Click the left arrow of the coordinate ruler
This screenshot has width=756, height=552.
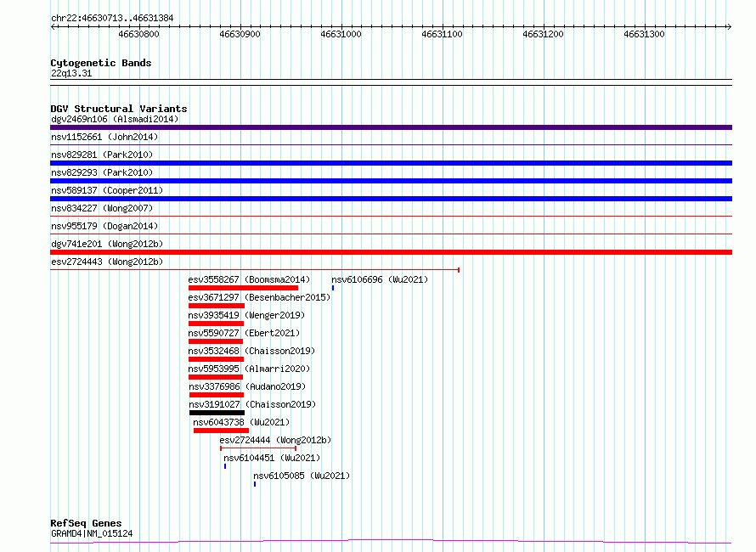53,27
